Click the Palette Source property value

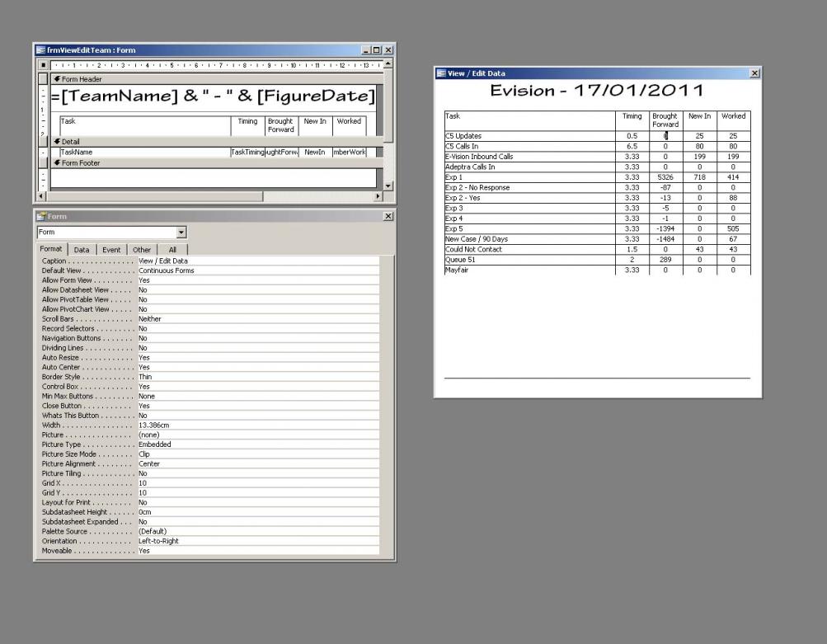pyautogui.click(x=258, y=532)
